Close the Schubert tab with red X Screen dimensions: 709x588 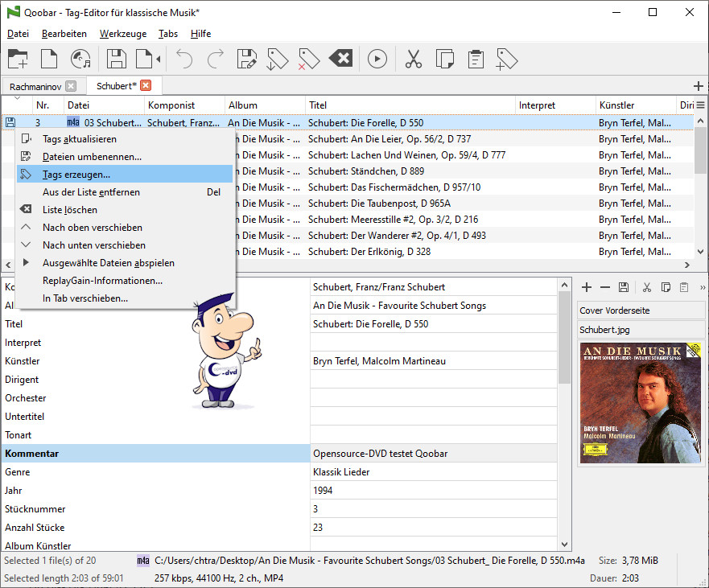(146, 85)
